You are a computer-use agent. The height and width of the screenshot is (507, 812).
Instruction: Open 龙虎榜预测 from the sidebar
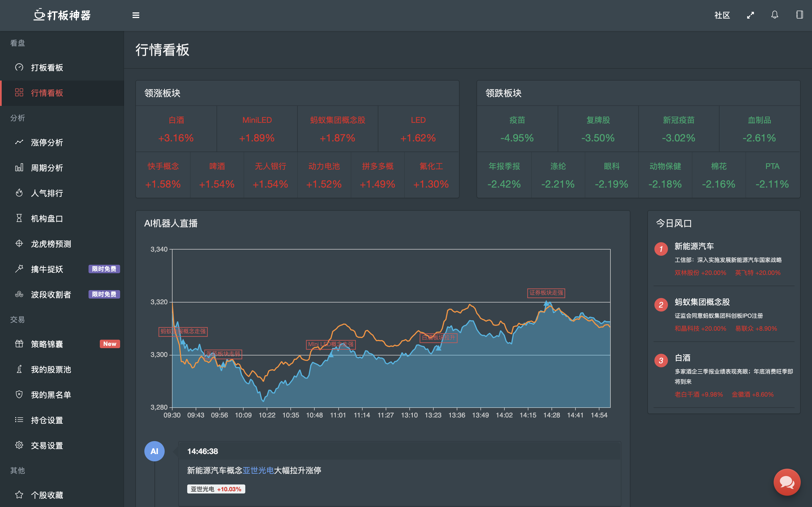tap(51, 244)
